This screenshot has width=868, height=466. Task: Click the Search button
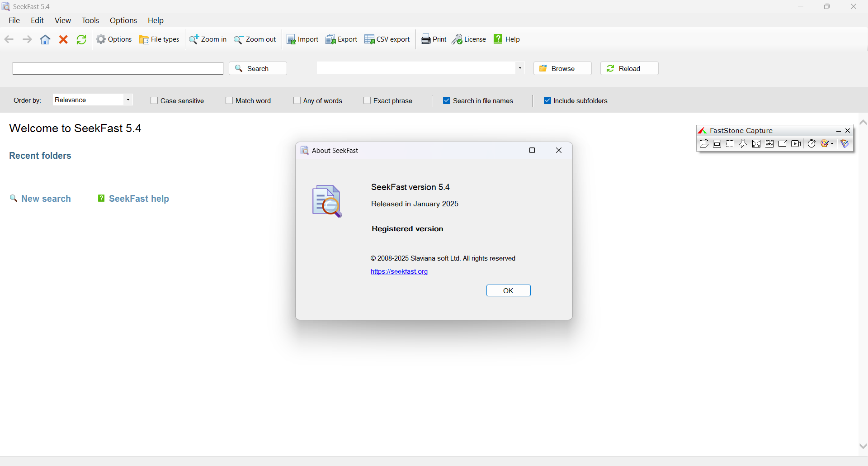258,68
